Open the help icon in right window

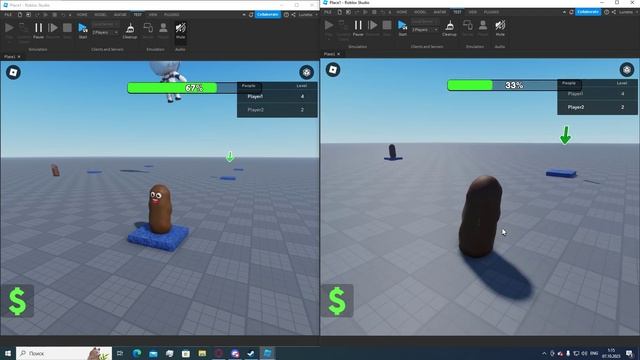[x=607, y=12]
